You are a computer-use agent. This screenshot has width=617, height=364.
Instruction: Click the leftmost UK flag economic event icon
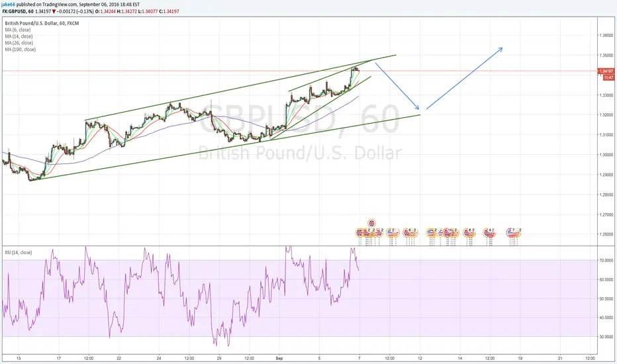(x=359, y=232)
